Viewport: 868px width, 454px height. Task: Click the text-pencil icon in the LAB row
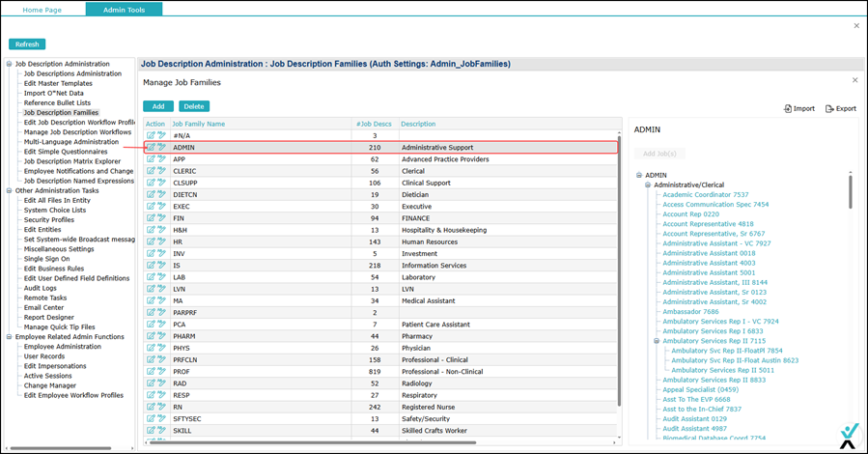pos(161,277)
